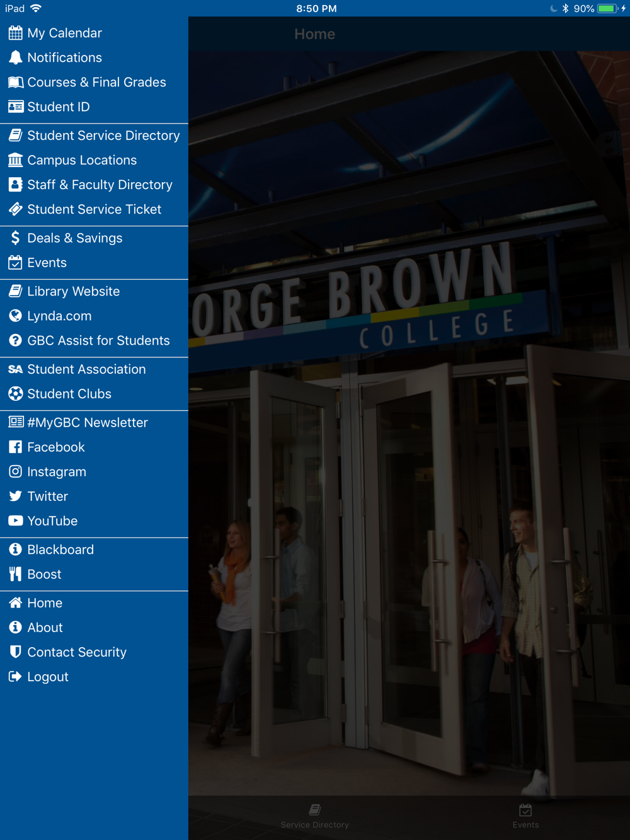
Task: Tap the Boost fork and knife icon
Action: click(x=16, y=573)
